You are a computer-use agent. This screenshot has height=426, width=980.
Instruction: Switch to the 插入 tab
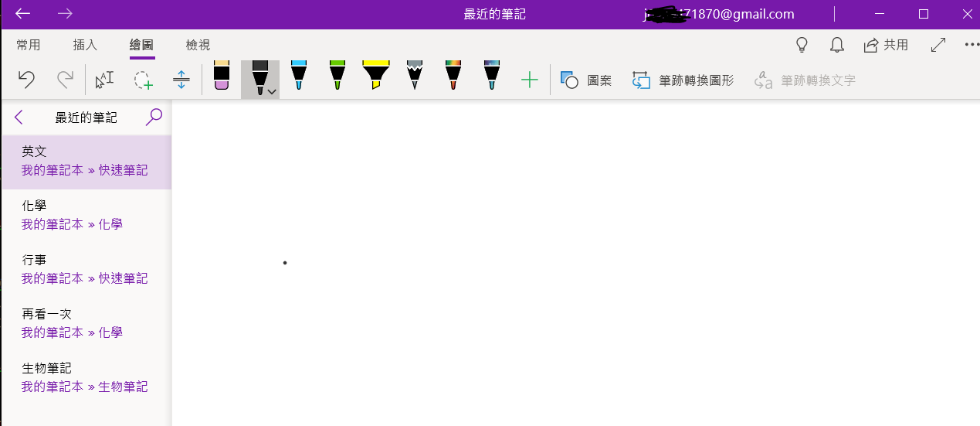pos(85,45)
